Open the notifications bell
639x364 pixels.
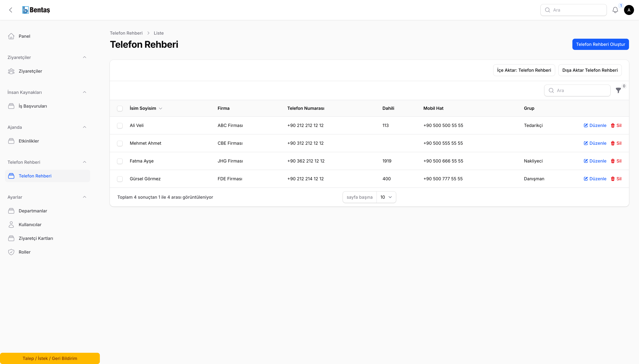(615, 10)
